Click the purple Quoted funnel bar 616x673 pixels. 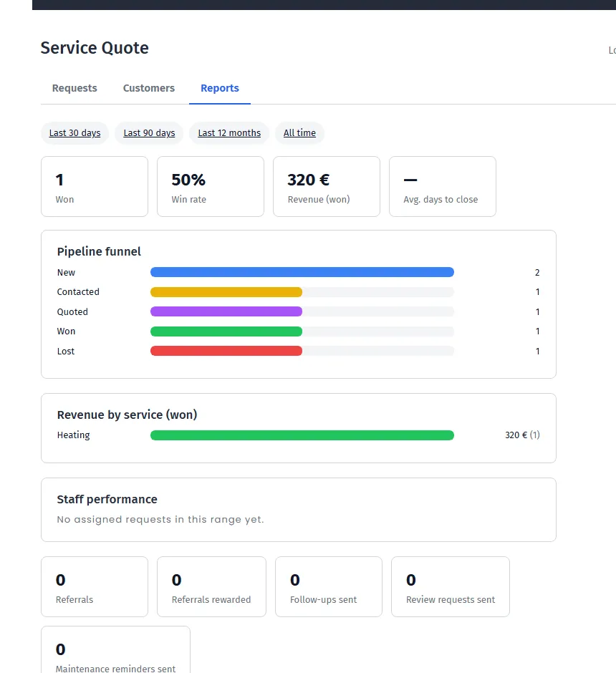226,311
